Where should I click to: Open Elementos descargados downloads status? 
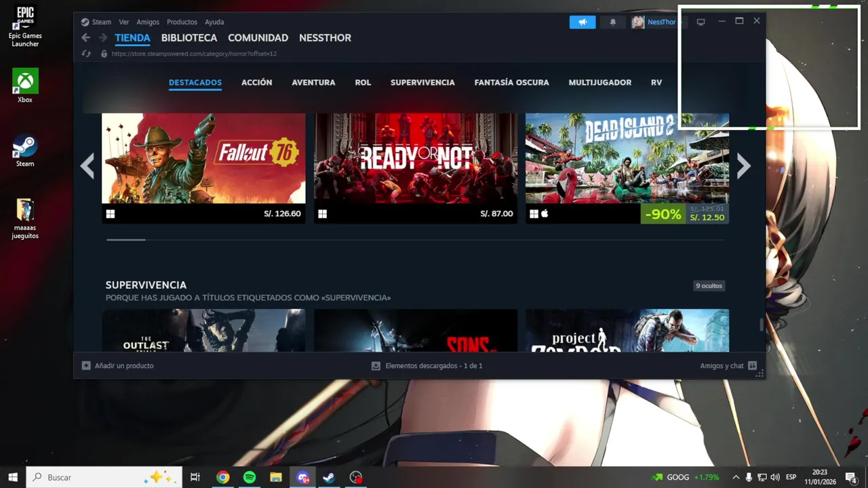434,365
